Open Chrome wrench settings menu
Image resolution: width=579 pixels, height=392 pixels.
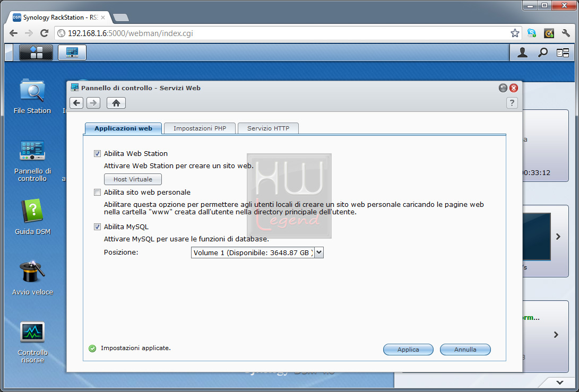coord(566,33)
